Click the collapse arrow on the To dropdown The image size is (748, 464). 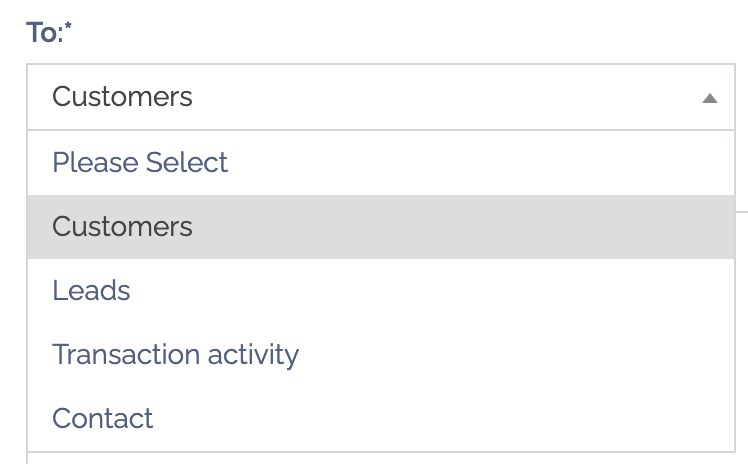[709, 98]
